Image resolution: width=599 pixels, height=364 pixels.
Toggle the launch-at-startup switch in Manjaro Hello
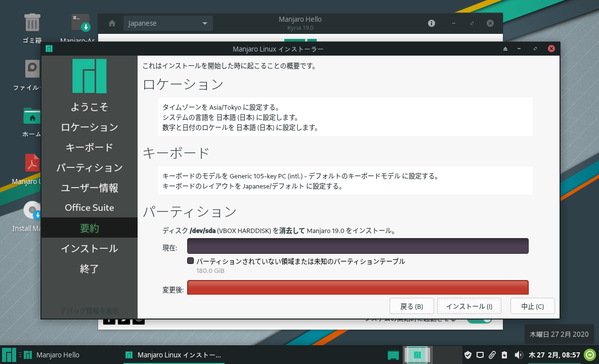(x=480, y=321)
